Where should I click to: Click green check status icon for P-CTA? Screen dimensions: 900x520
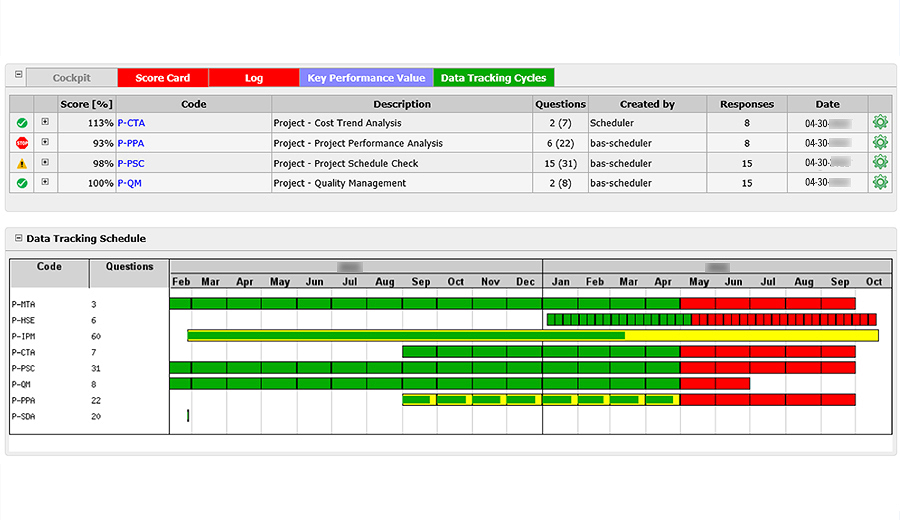[x=21, y=123]
